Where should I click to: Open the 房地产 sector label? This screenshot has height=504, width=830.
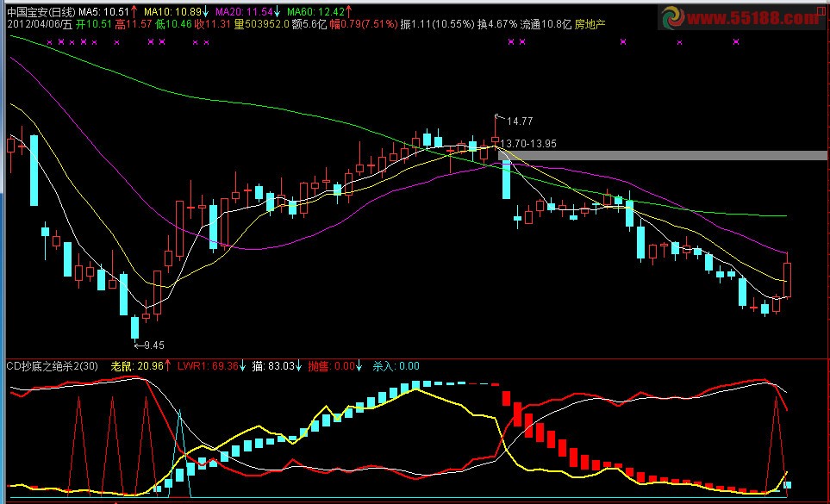(590, 24)
